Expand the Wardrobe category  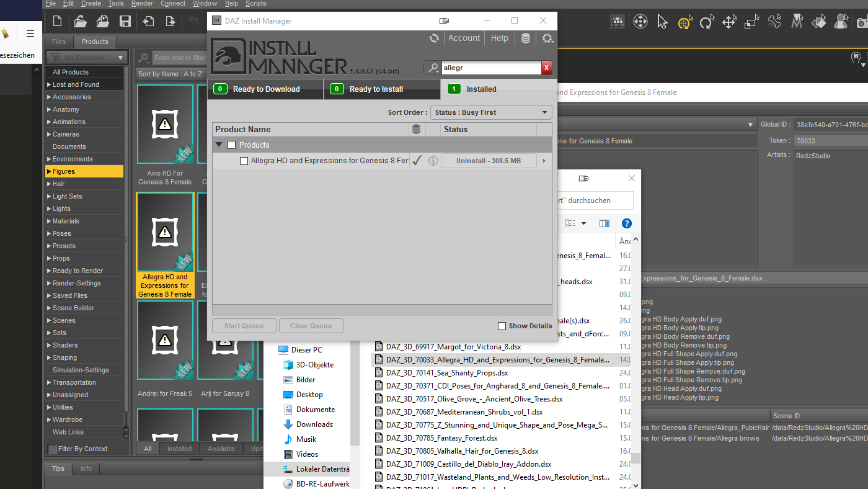click(49, 419)
